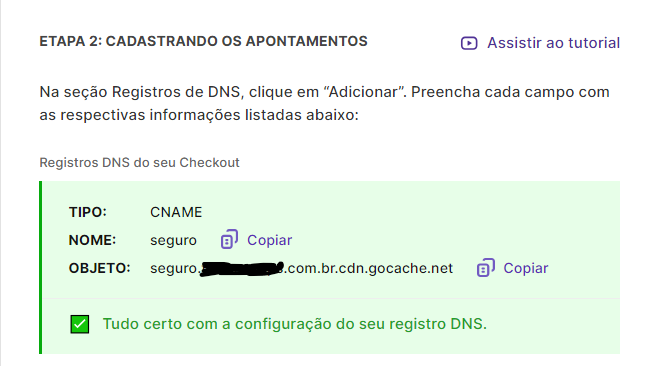Toggle the green DNS confirmation checkbox
Image resolution: width=656 pixels, height=366 pixels.
[79, 324]
